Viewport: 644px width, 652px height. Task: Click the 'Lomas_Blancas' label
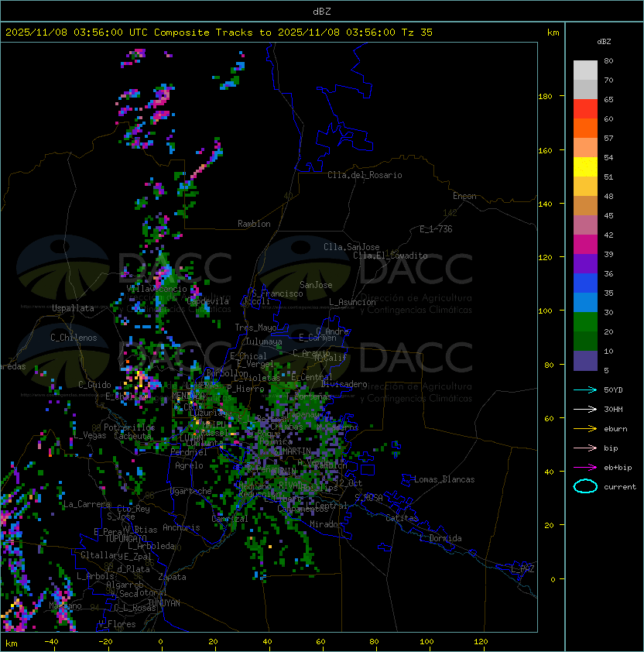click(444, 479)
